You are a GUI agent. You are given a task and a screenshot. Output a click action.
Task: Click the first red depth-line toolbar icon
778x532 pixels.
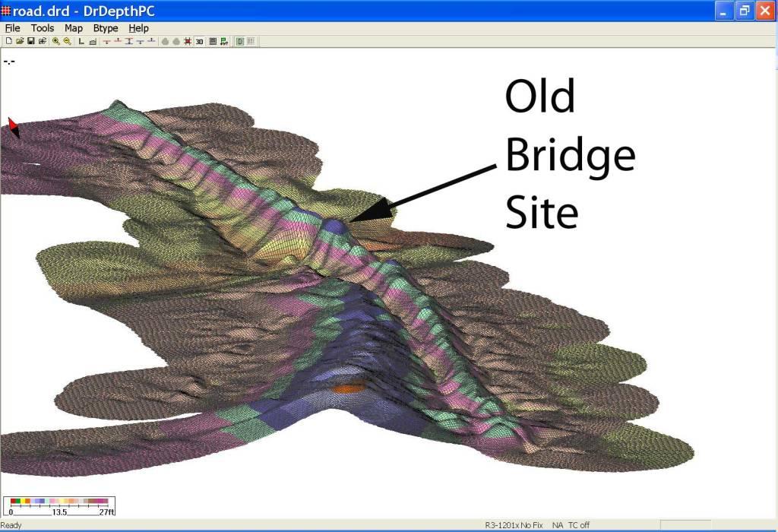(106, 41)
